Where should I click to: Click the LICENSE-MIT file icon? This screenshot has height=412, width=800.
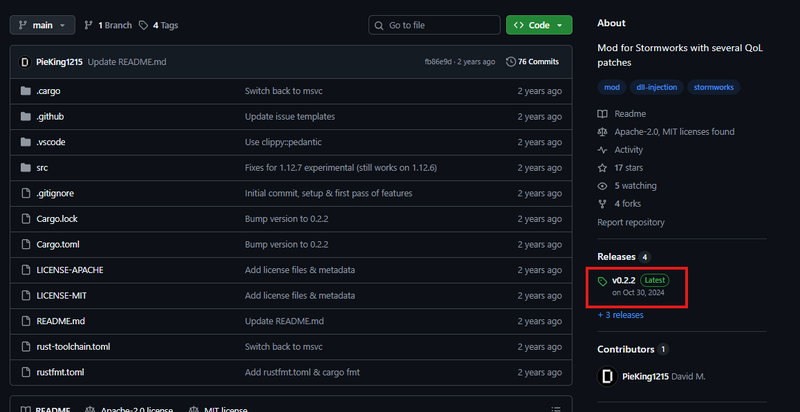coord(26,295)
